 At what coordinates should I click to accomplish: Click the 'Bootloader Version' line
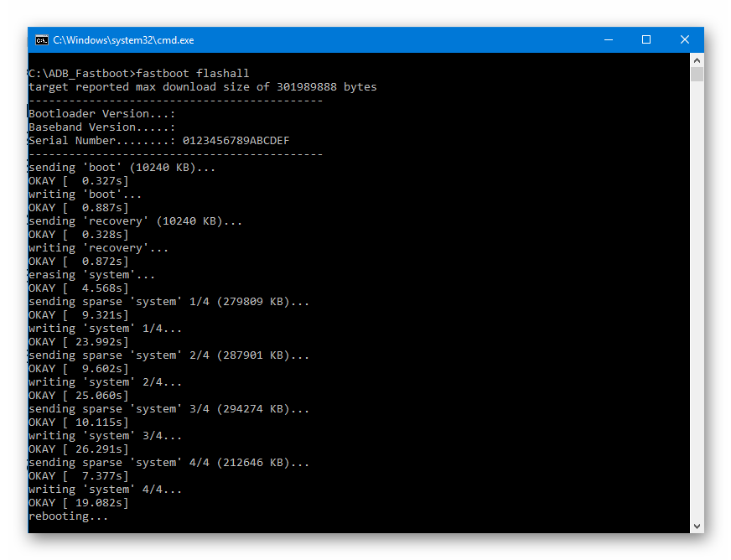click(102, 114)
